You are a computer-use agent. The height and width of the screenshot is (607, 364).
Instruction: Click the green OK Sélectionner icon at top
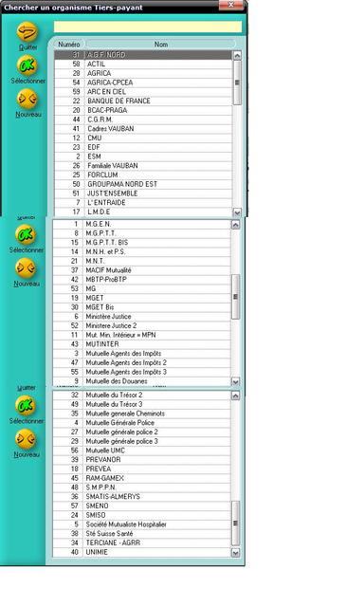[x=27, y=65]
